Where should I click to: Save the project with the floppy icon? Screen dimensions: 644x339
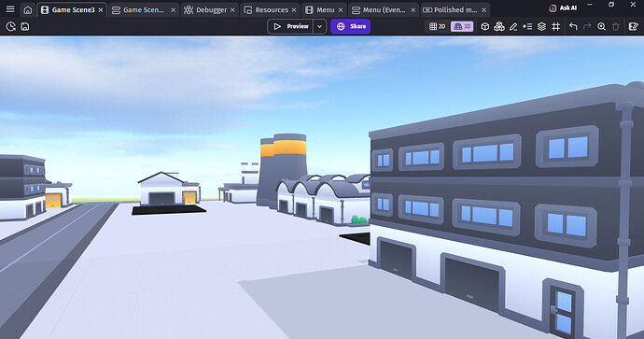(x=25, y=27)
